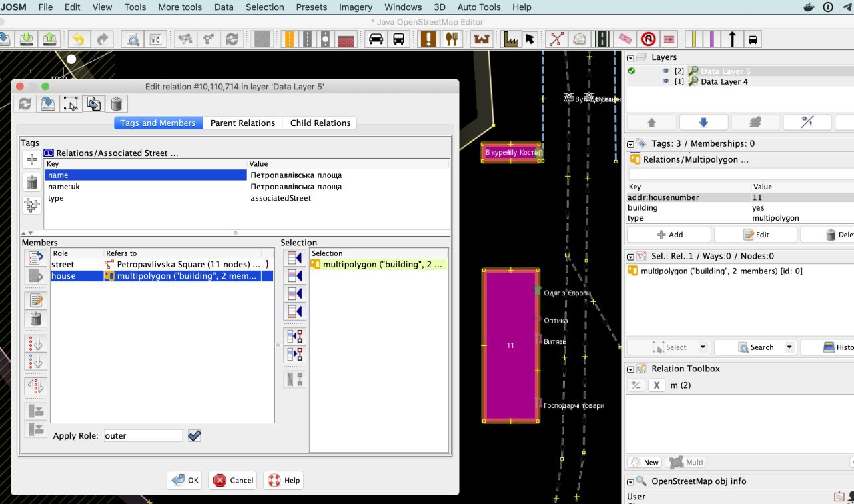854x504 pixels.
Task: Collapse the Layers panel triangle
Action: [630, 58]
